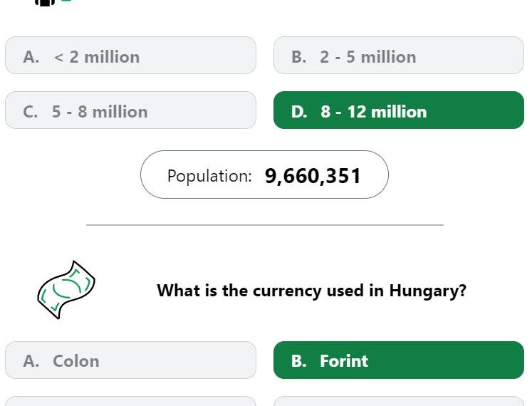
Task: Click the cut-off answer below Colon
Action: coord(130,401)
